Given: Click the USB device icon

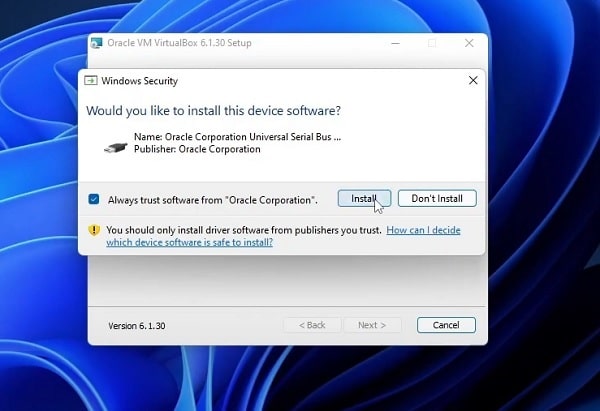Looking at the screenshot, I should click(x=116, y=147).
